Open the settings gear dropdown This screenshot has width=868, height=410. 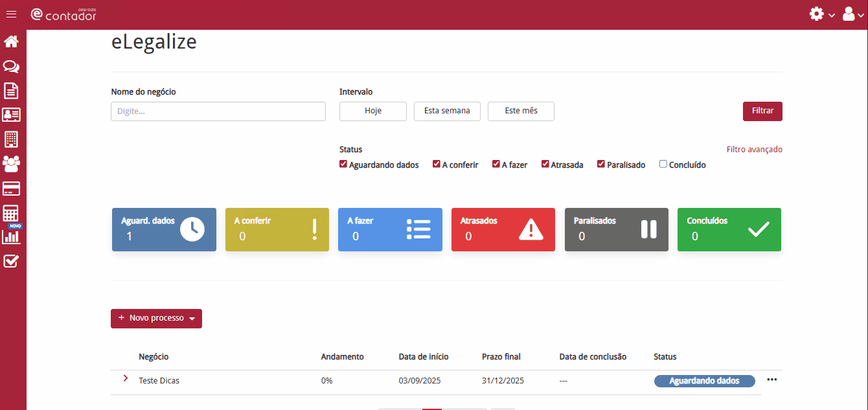tap(821, 14)
